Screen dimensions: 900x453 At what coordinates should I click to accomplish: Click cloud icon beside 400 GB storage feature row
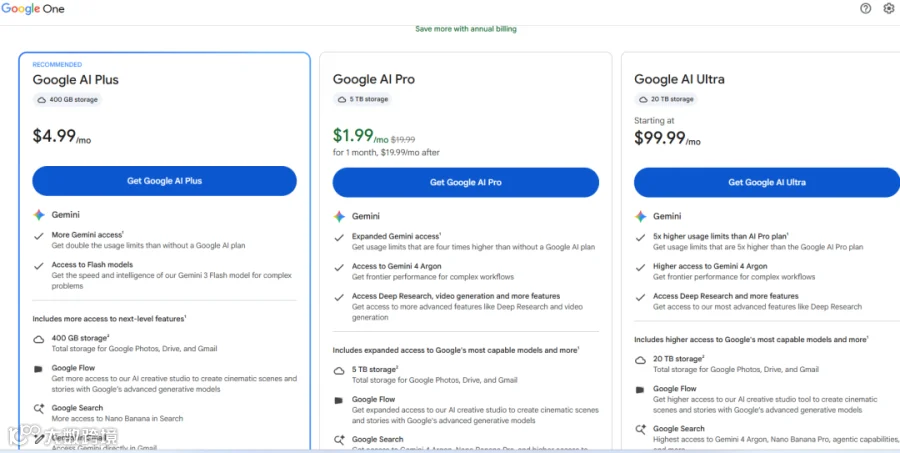tap(38, 339)
